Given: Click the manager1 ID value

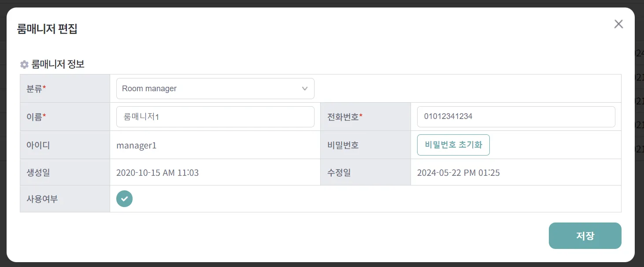Looking at the screenshot, I should [x=136, y=145].
